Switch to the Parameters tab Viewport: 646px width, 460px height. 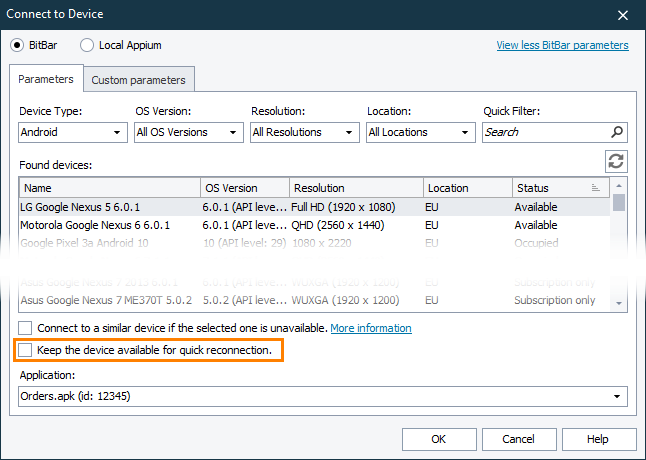click(46, 79)
